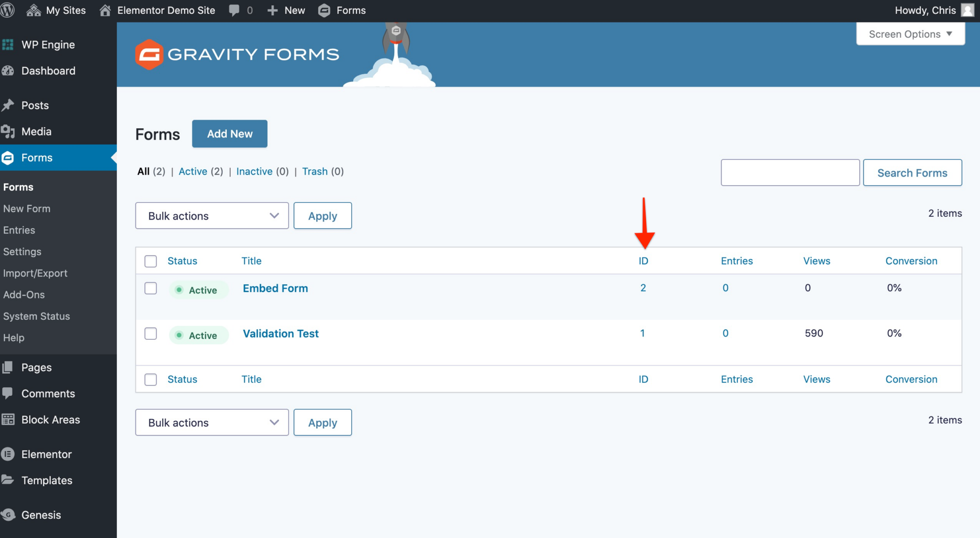Click the Add New form button
This screenshot has width=980, height=538.
click(230, 134)
